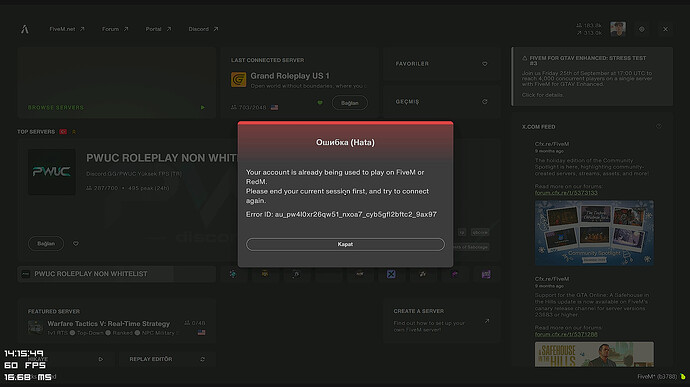
Task: Open the Create a Server tile
Action: point(441,322)
